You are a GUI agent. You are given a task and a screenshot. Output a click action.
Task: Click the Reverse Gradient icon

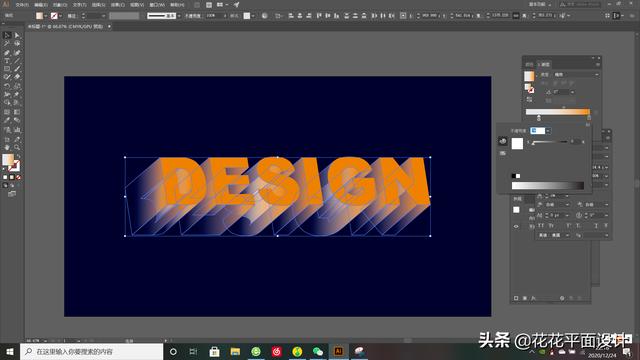pos(529,100)
